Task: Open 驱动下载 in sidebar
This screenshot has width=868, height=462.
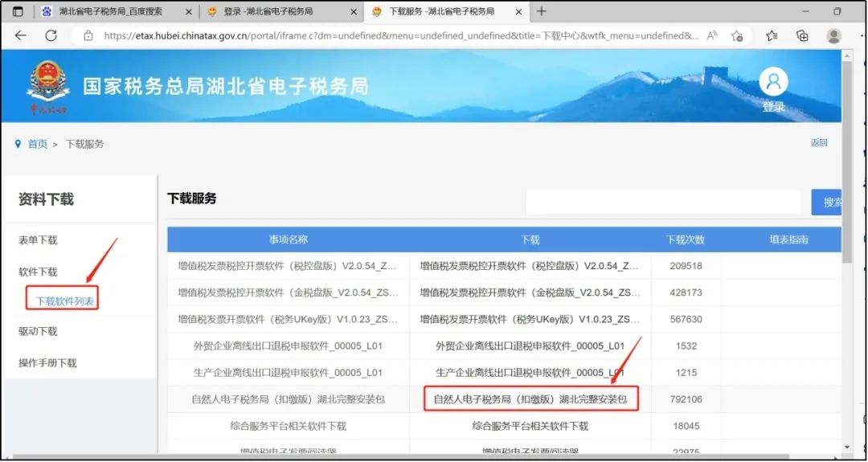Action: 39,331
